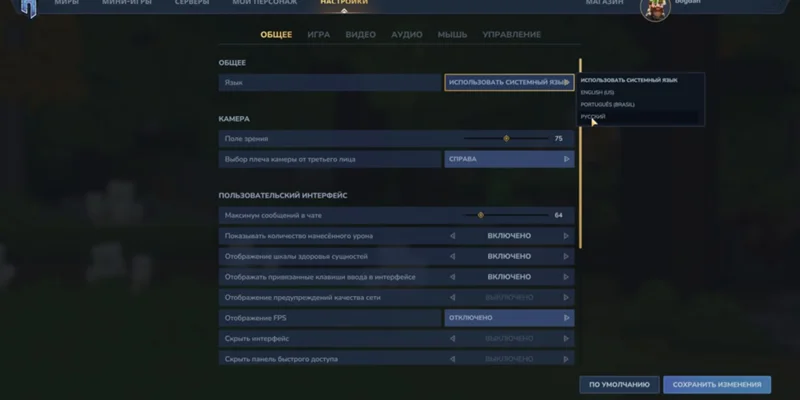This screenshot has width=800, height=400.
Task: Click the ПОЛЬЗОВАТЕЛЬСКИЙ ИНТЕРФЕЙС section heading
Action: click(x=283, y=195)
